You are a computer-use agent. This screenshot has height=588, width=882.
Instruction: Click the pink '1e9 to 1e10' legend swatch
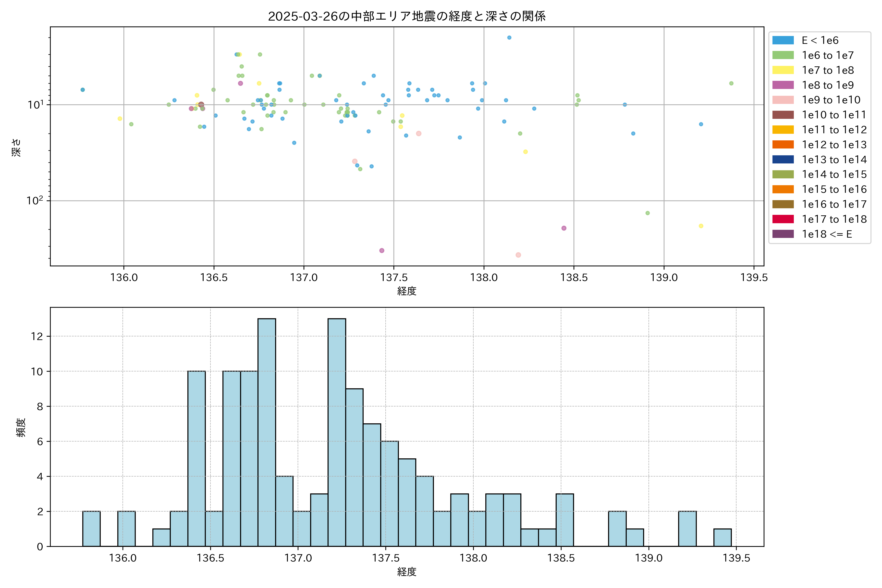pyautogui.click(x=783, y=100)
